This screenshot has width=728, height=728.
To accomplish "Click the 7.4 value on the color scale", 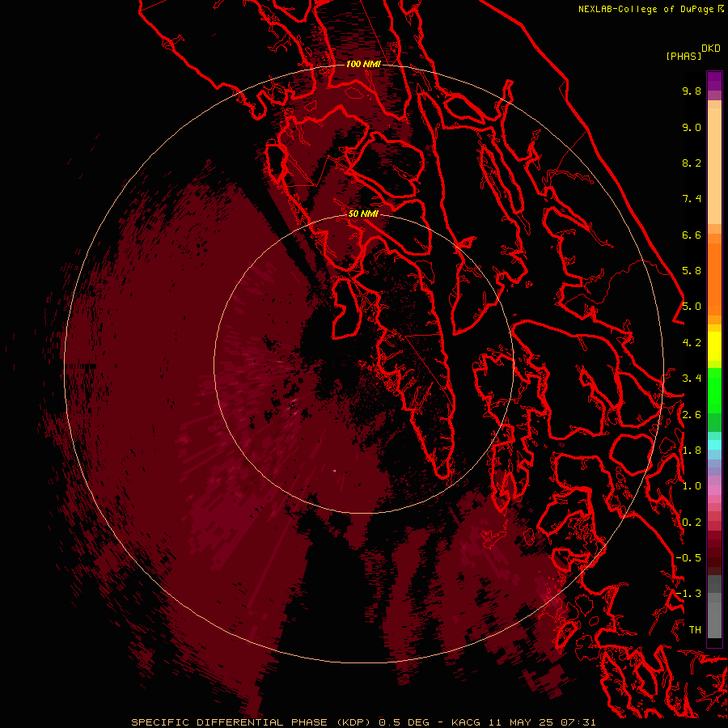I will pyautogui.click(x=692, y=199).
